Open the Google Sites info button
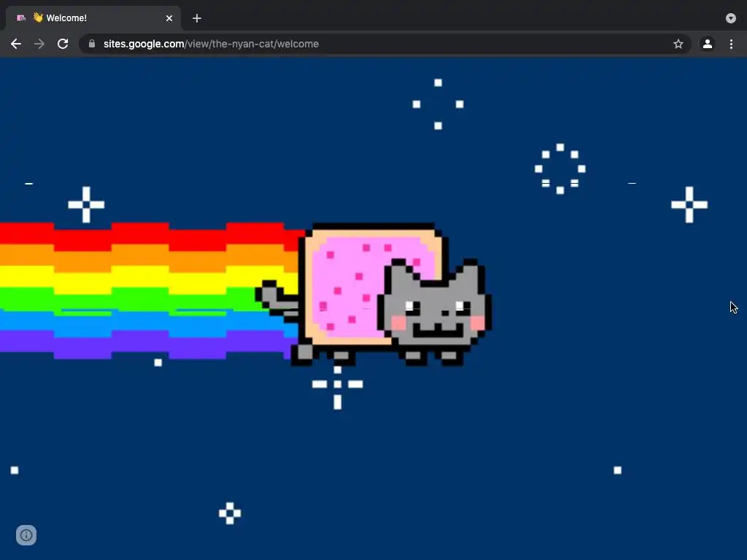The image size is (747, 560). point(26,535)
